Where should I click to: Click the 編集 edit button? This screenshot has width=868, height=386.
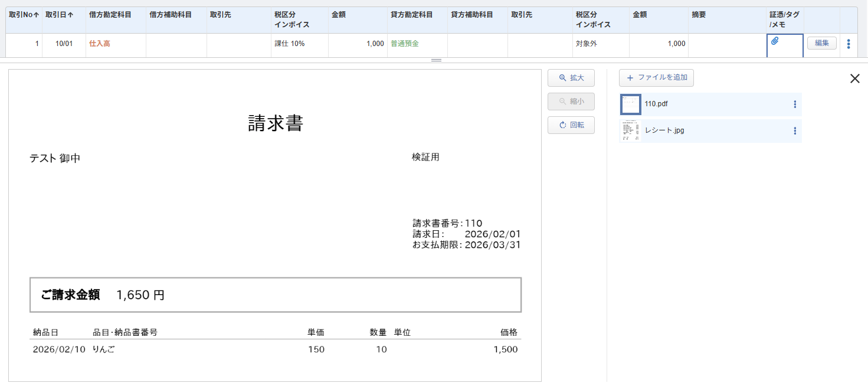821,43
